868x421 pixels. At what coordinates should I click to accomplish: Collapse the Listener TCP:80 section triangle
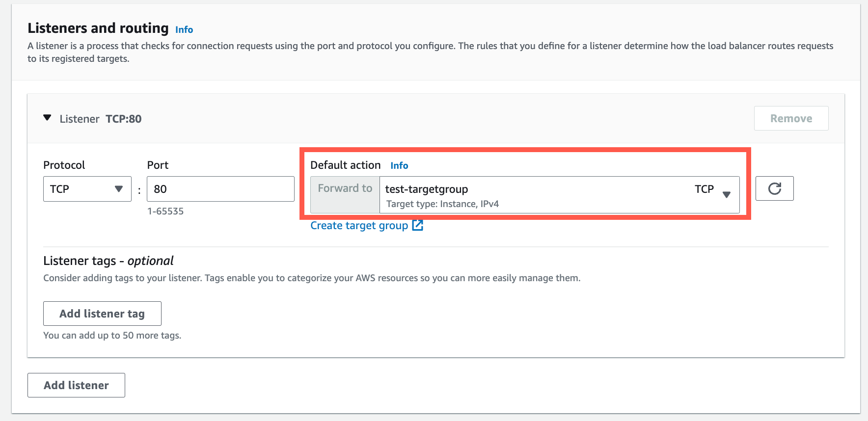pos(47,118)
